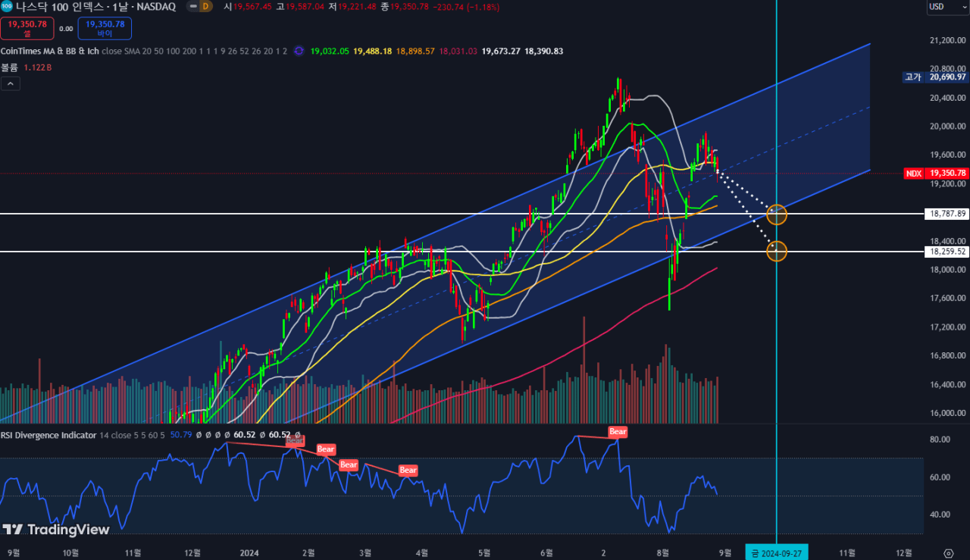Click the 18,259.52 horizontal line price label
Viewport: 970px width, 560px height.
tap(947, 251)
